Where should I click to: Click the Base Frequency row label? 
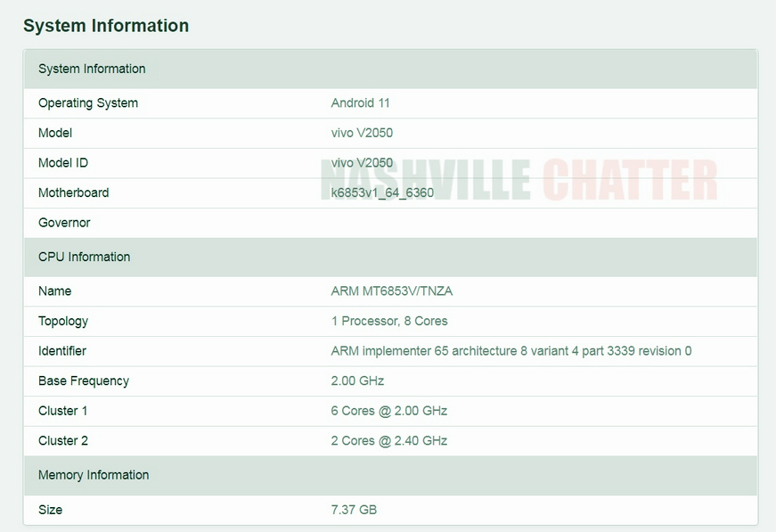(84, 381)
